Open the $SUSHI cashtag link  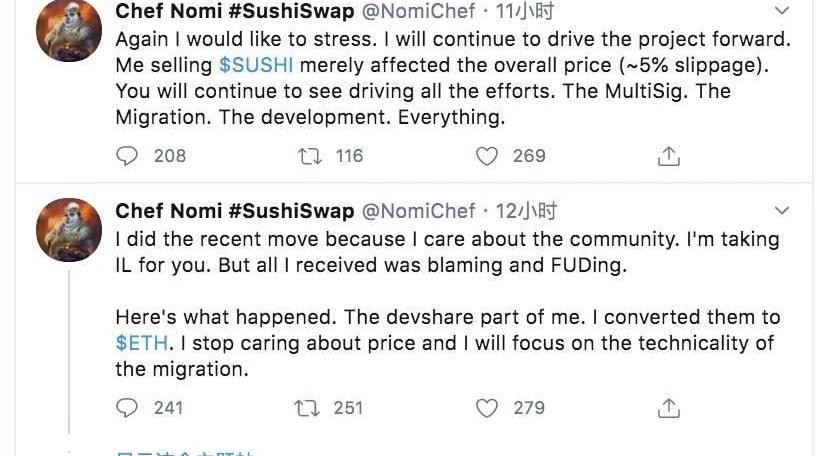(256, 66)
